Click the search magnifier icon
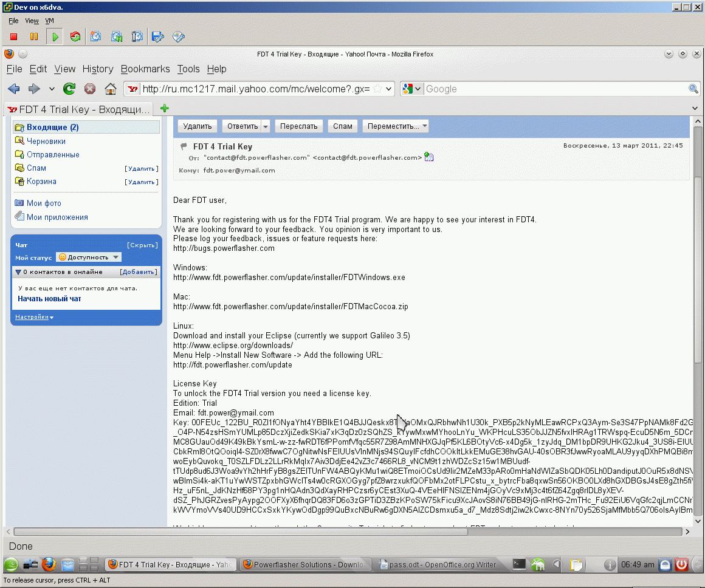This screenshot has height=588, width=705. (693, 89)
